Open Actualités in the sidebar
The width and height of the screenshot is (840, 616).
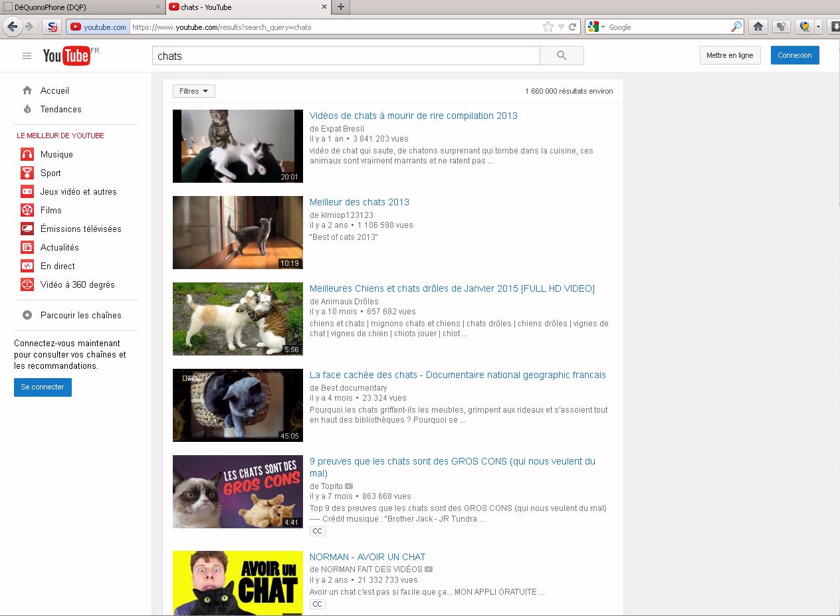pyautogui.click(x=60, y=247)
